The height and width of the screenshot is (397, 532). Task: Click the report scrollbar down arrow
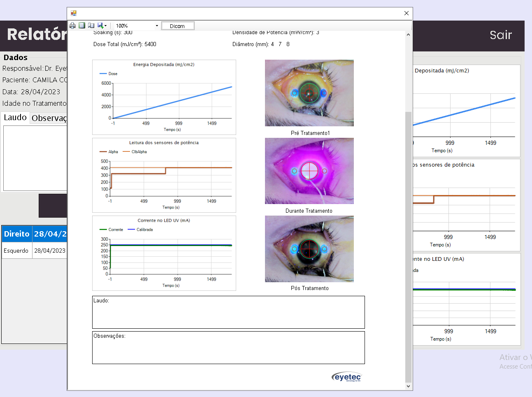(x=408, y=386)
